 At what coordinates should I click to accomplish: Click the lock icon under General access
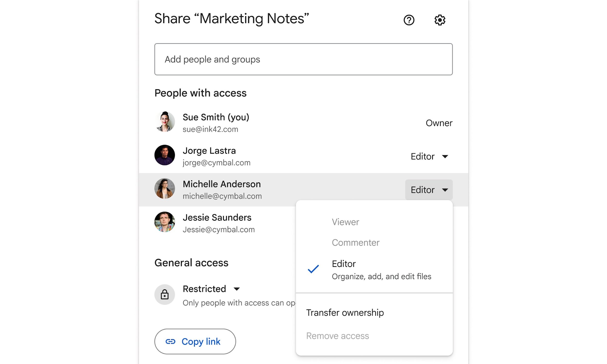pyautogui.click(x=165, y=294)
